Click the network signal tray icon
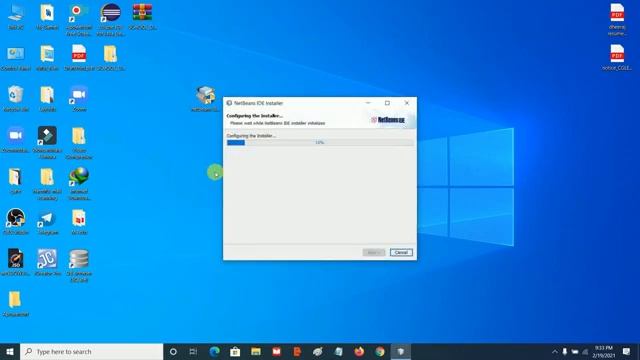The image size is (640, 360). tap(585, 351)
